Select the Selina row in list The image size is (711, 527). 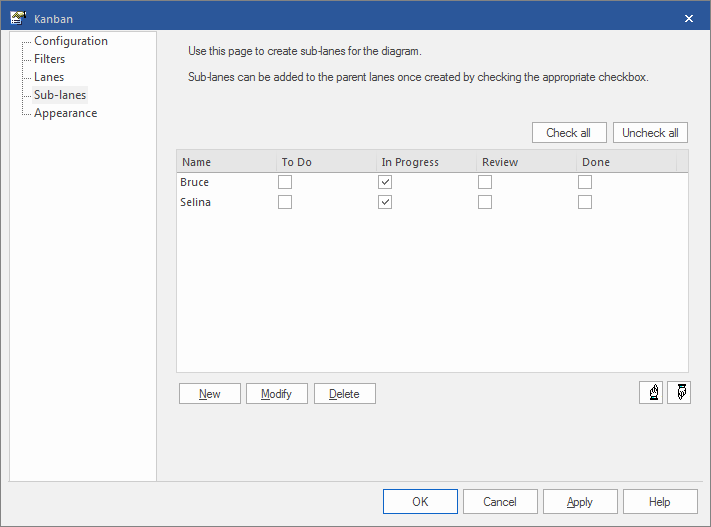(195, 202)
